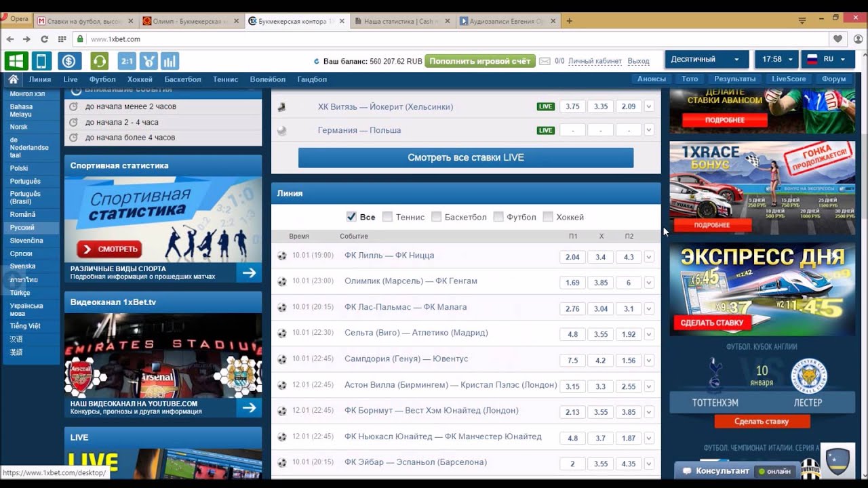Click the browser back arrow

(10, 39)
